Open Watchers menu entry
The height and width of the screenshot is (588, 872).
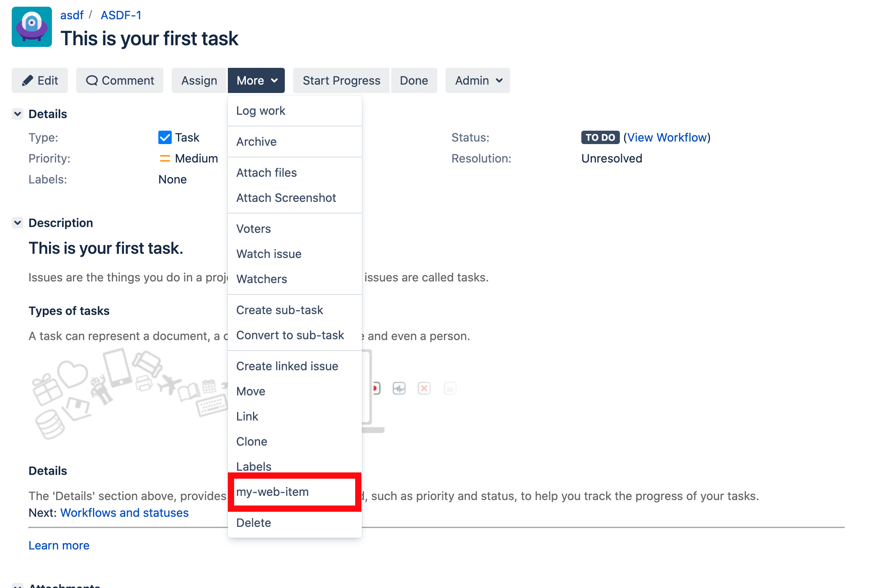295,279
